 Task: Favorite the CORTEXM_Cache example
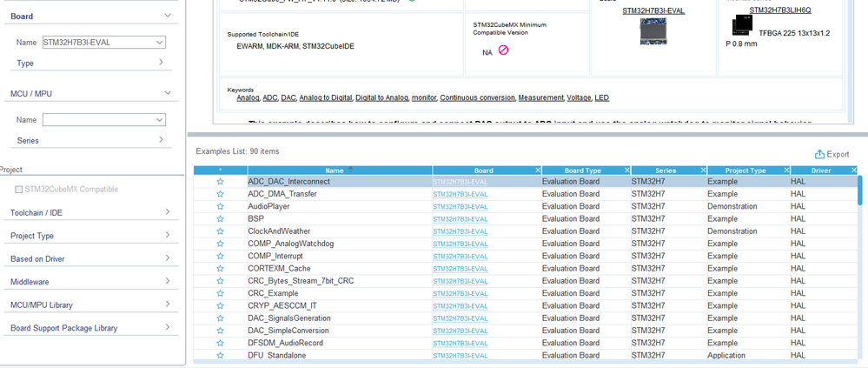221,268
